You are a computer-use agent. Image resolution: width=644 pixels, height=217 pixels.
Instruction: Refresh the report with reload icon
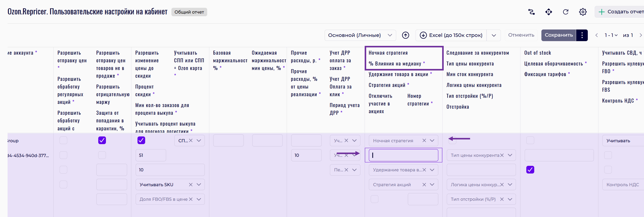[x=565, y=12]
